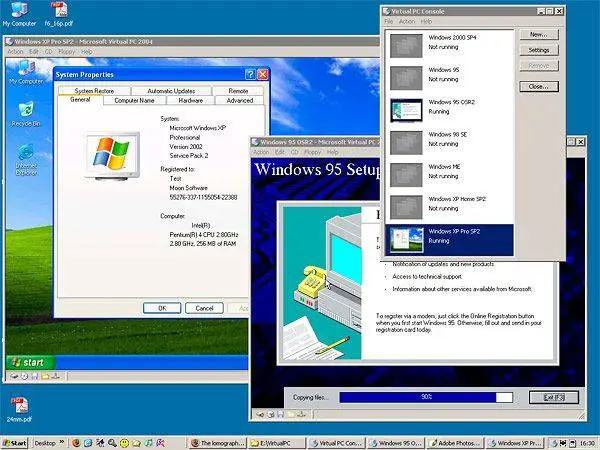Viewport: 600px width, 450px height.
Task: Click network adapter status icon in Windows 95 OSR2 window
Action: [301, 414]
